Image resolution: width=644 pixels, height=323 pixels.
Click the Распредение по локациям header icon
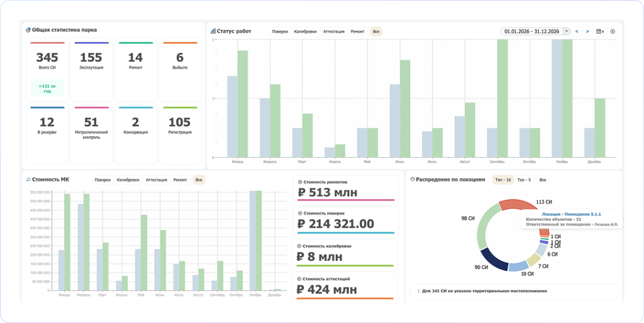coord(412,179)
